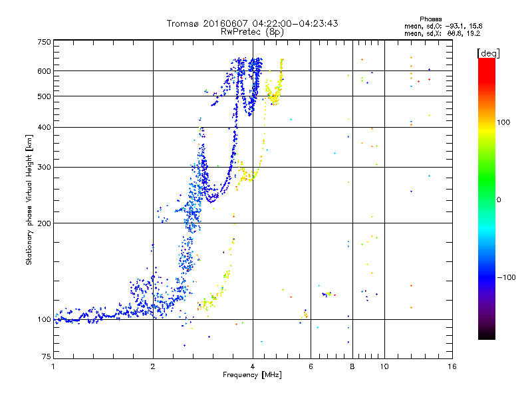Image resolution: width=532 pixels, height=399 pixels.
Task: Click the y-axis tick label '500'
Action: [x=45, y=96]
